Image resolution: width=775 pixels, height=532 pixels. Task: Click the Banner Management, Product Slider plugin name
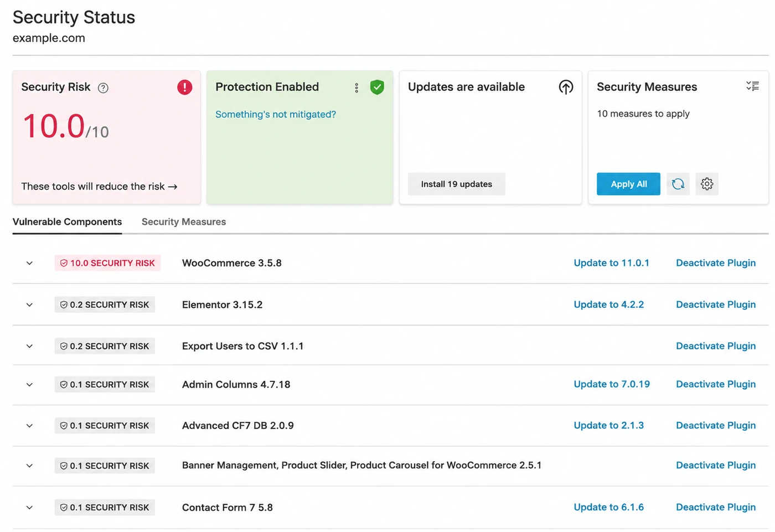coord(362,466)
